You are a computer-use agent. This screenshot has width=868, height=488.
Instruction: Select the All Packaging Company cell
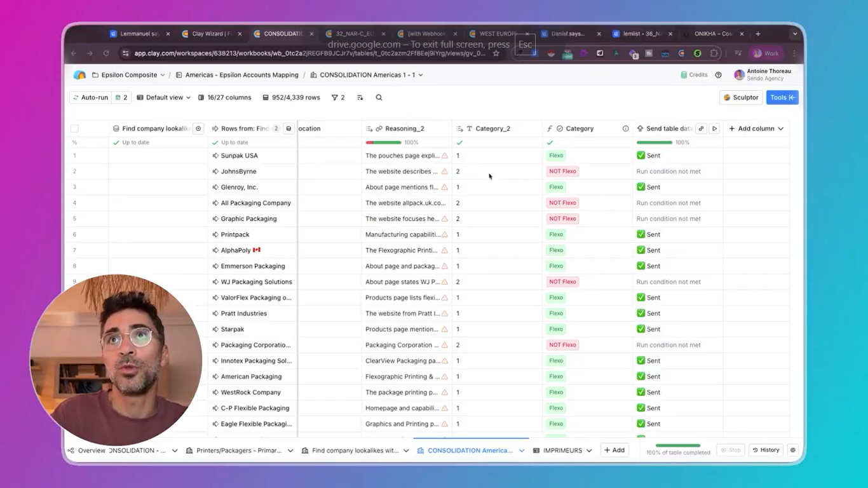[253, 203]
